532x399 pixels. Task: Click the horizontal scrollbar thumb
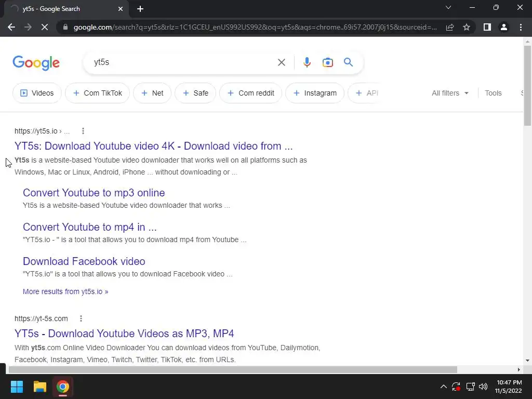click(x=233, y=369)
